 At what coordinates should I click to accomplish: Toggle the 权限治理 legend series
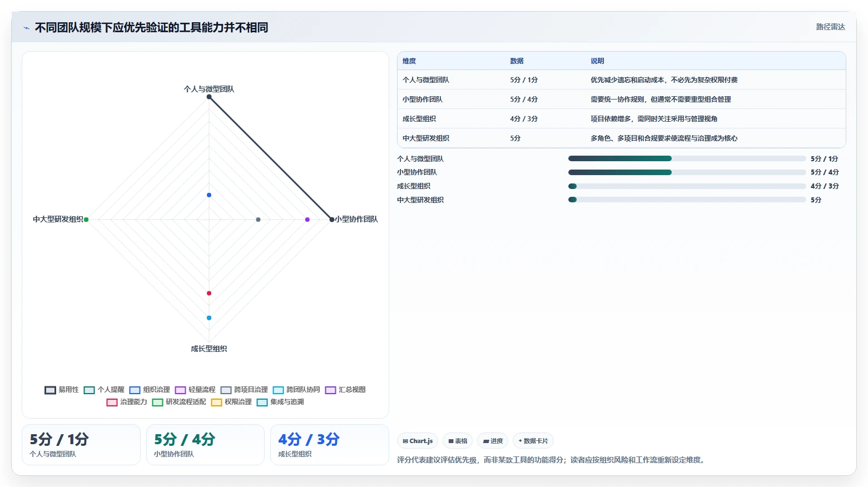point(231,402)
